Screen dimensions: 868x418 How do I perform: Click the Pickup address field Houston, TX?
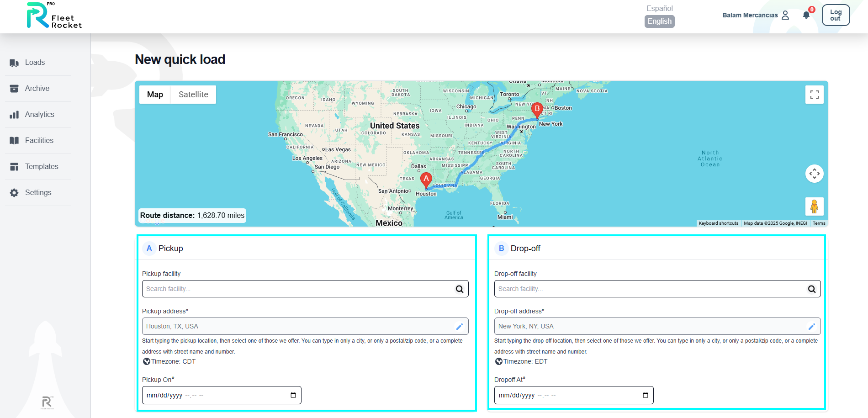[305, 327]
